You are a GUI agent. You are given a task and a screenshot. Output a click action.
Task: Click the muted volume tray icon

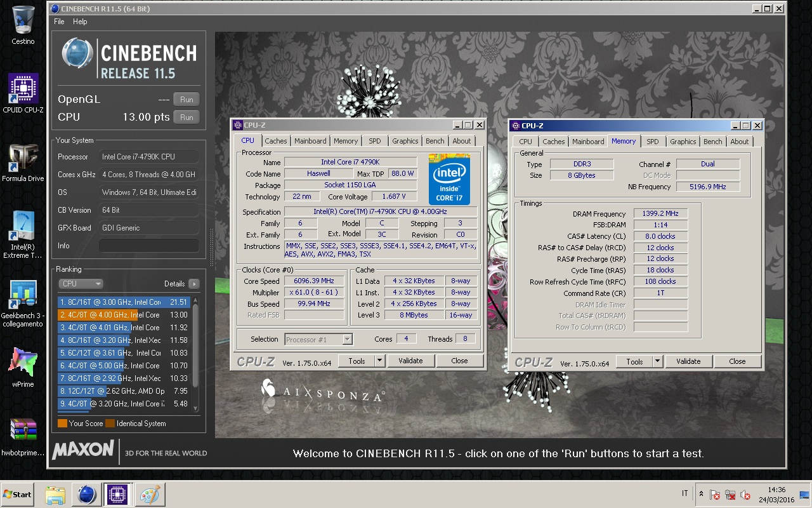point(745,495)
